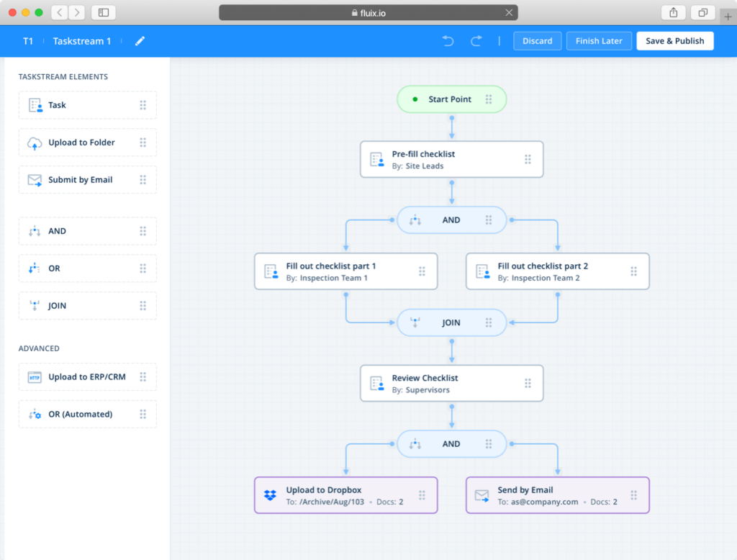
Task: Click the undo arrow in the toolbar
Action: click(x=447, y=40)
